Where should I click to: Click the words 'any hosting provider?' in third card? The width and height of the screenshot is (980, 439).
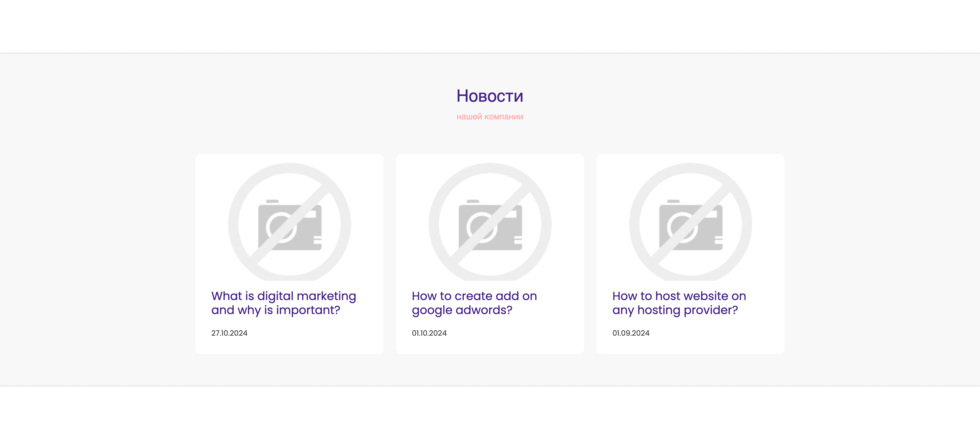click(x=675, y=310)
